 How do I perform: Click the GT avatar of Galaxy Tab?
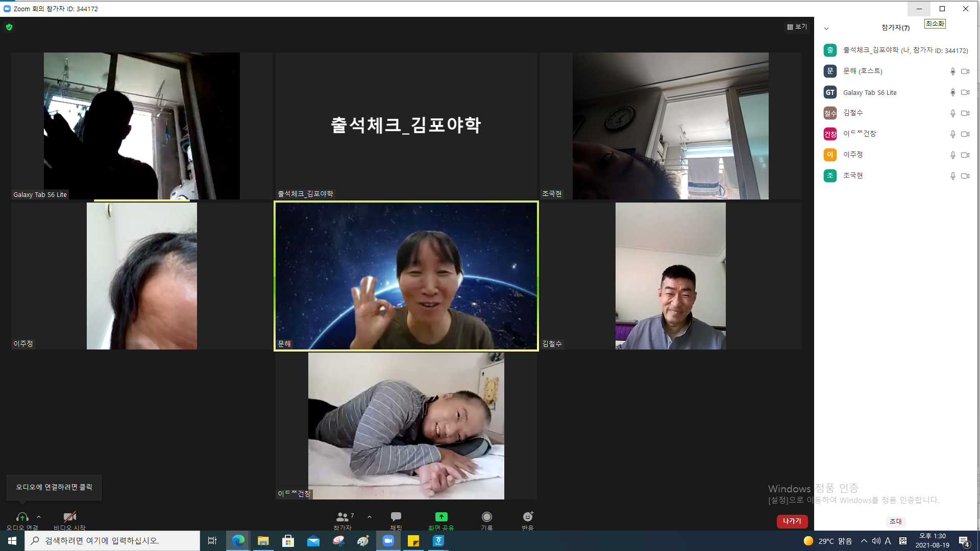(x=830, y=92)
